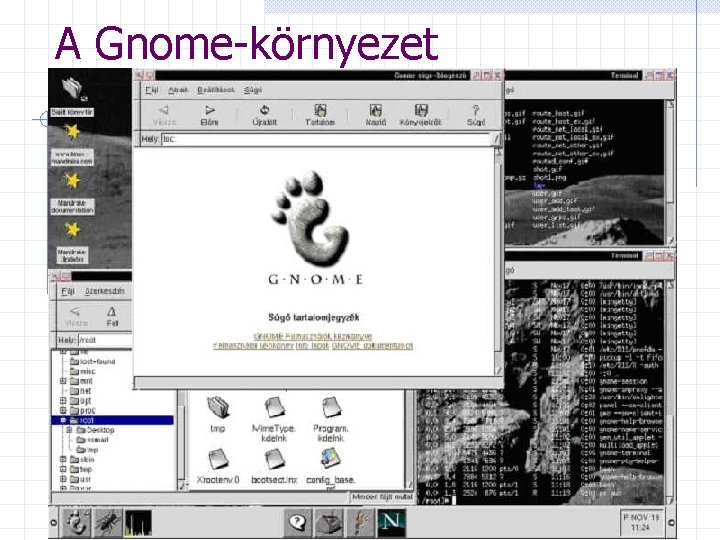Image resolution: width=720 pixels, height=540 pixels.
Task: Click the Hely /root field in file manager
Action: 105,340
